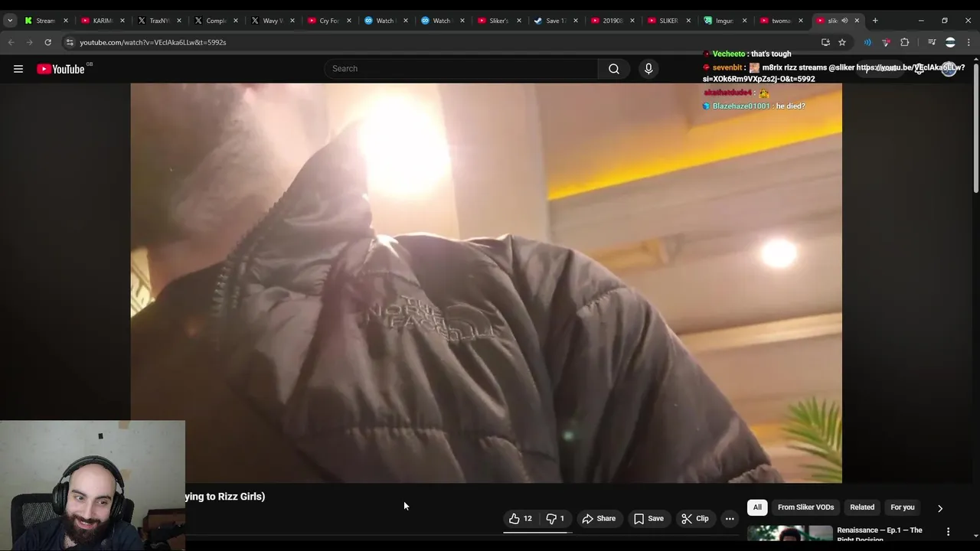The height and width of the screenshot is (551, 980).
Task: Select the From Sliker VODs chip
Action: click(805, 507)
